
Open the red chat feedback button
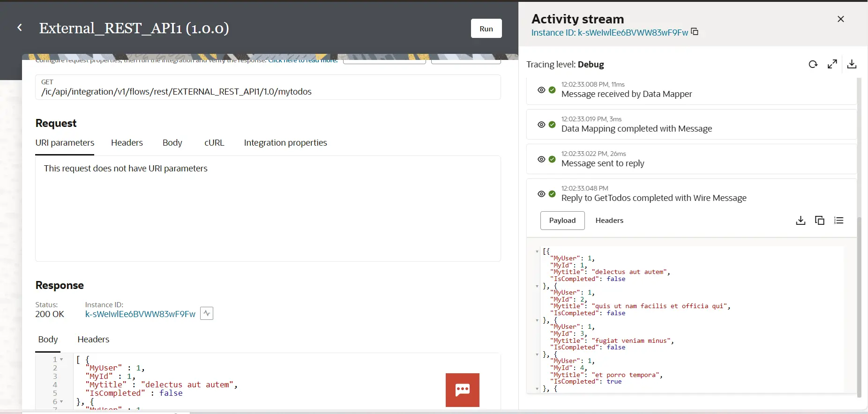(463, 390)
